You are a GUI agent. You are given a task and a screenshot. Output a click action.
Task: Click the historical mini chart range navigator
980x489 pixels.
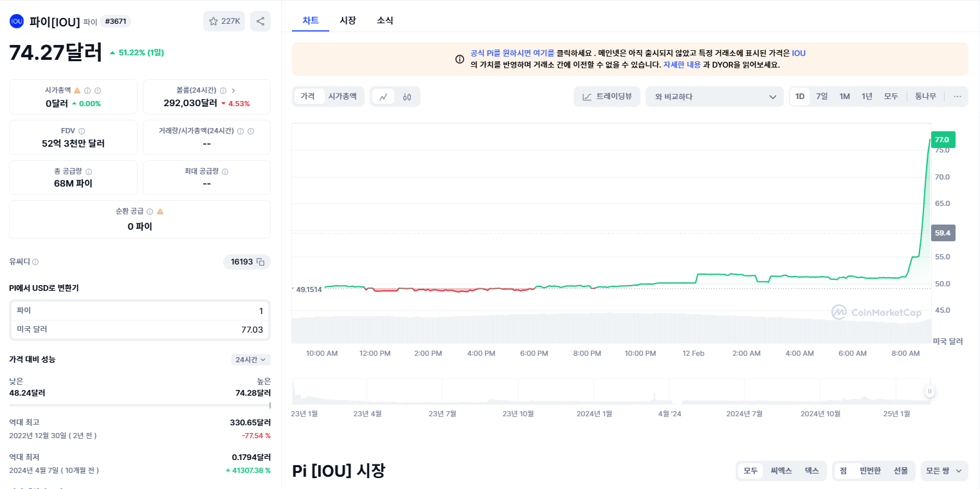610,391
